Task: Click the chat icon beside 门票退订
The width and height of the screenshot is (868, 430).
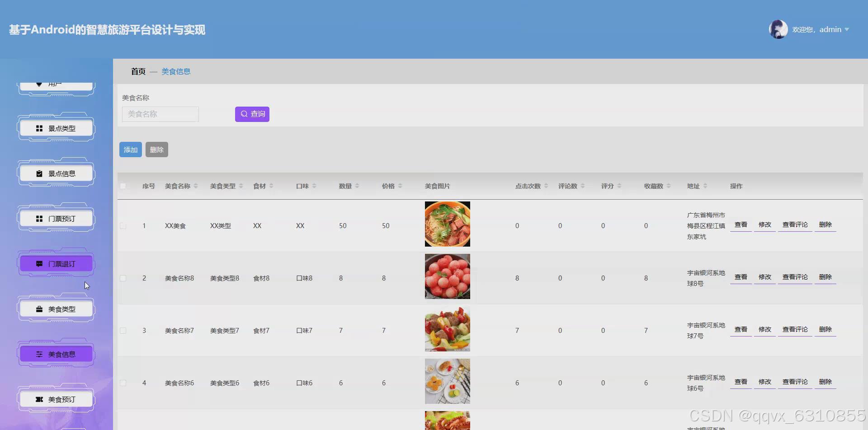Action: [39, 264]
